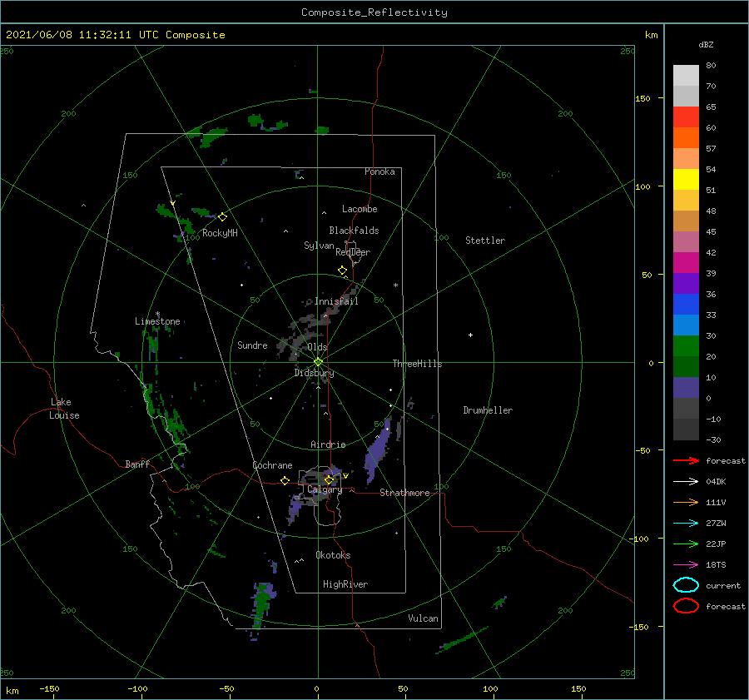Pick the red 60-65 dBZ color swatch

[686, 117]
